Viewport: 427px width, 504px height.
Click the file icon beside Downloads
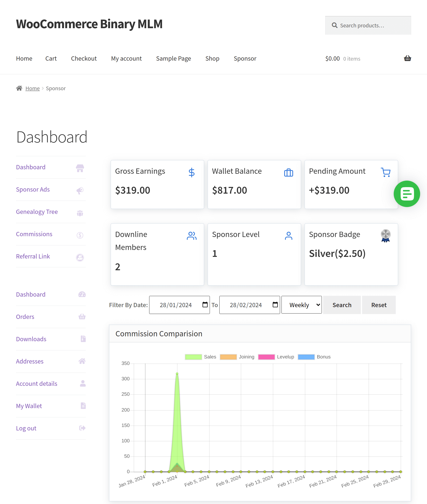(x=83, y=339)
